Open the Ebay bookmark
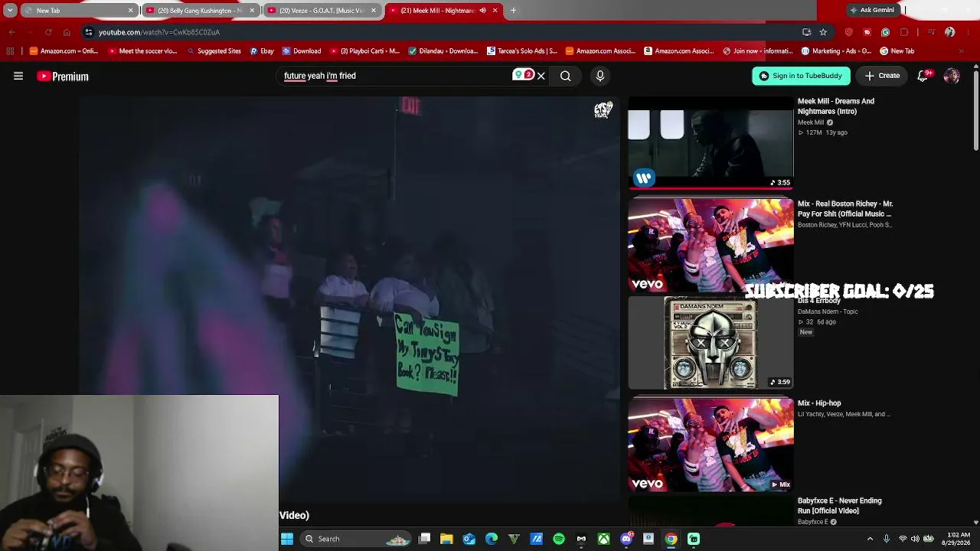Screen dimensions: 980x551 [x=262, y=51]
